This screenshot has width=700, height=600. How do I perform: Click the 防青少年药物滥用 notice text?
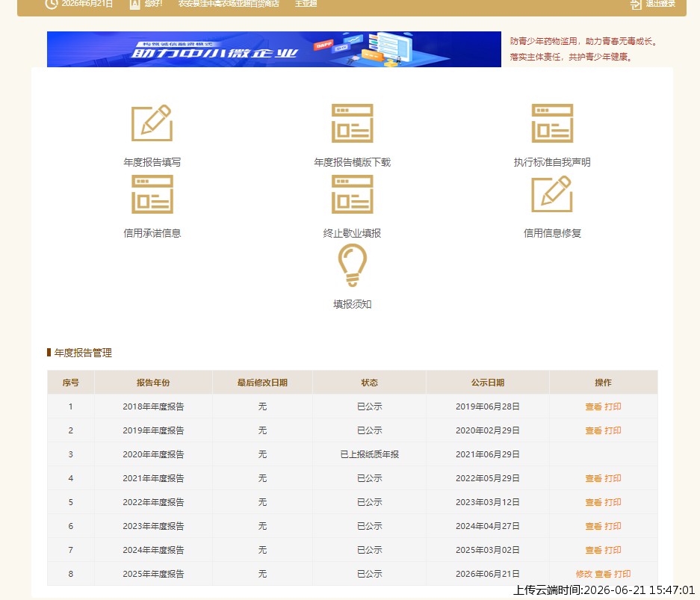584,41
